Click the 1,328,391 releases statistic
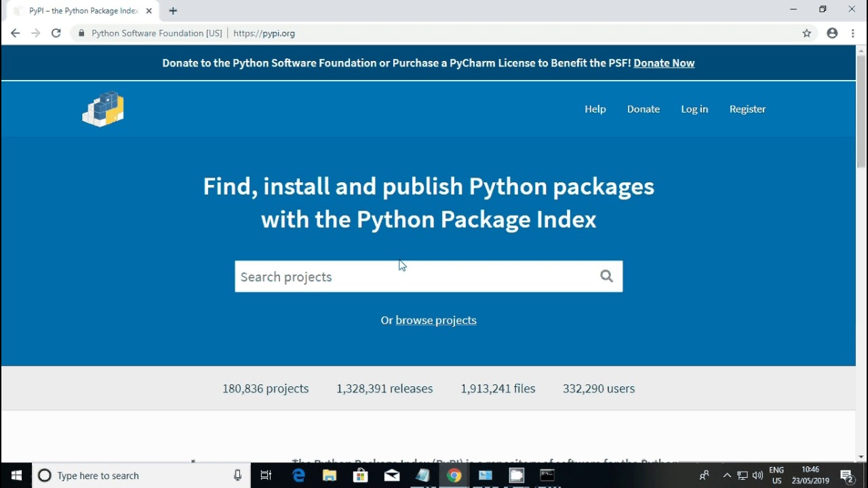The width and height of the screenshot is (868, 488). tap(384, 388)
